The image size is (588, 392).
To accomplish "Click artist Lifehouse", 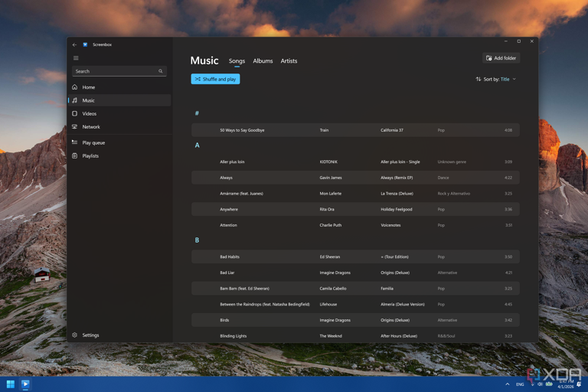I will click(328, 304).
